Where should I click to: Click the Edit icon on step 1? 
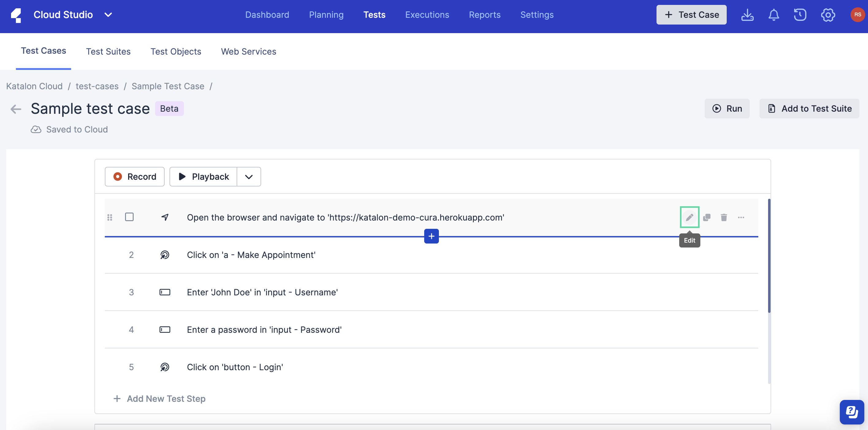[689, 217]
